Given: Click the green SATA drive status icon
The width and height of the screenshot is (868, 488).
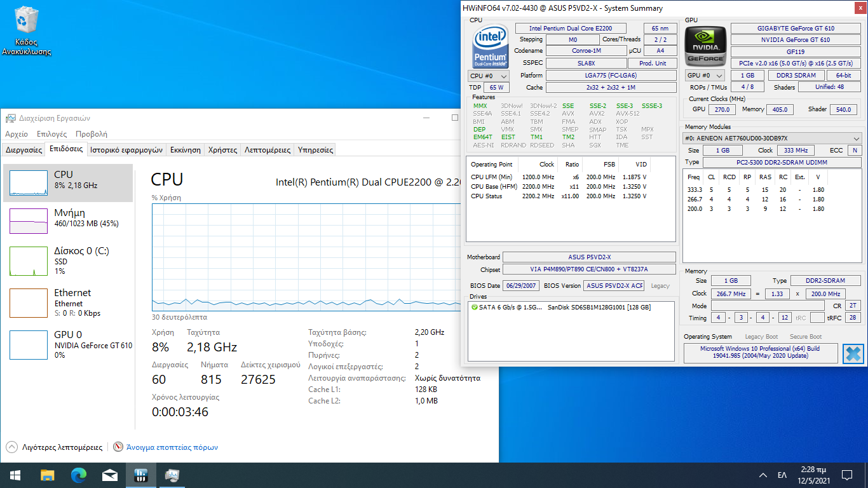Looking at the screenshot, I should click(x=475, y=307).
